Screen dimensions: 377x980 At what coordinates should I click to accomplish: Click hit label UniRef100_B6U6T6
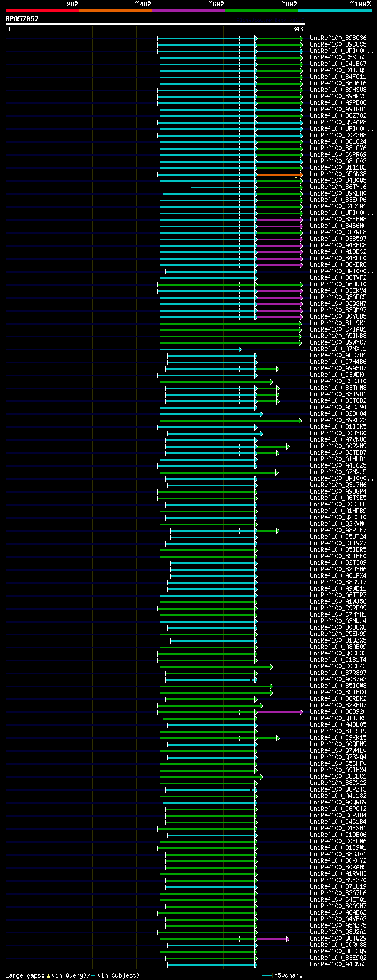click(x=338, y=83)
